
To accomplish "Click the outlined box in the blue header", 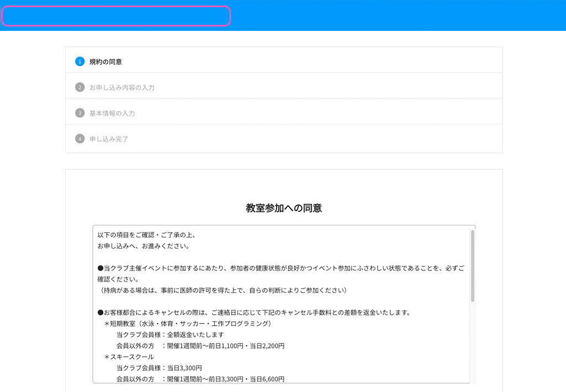I will pyautogui.click(x=116, y=16).
